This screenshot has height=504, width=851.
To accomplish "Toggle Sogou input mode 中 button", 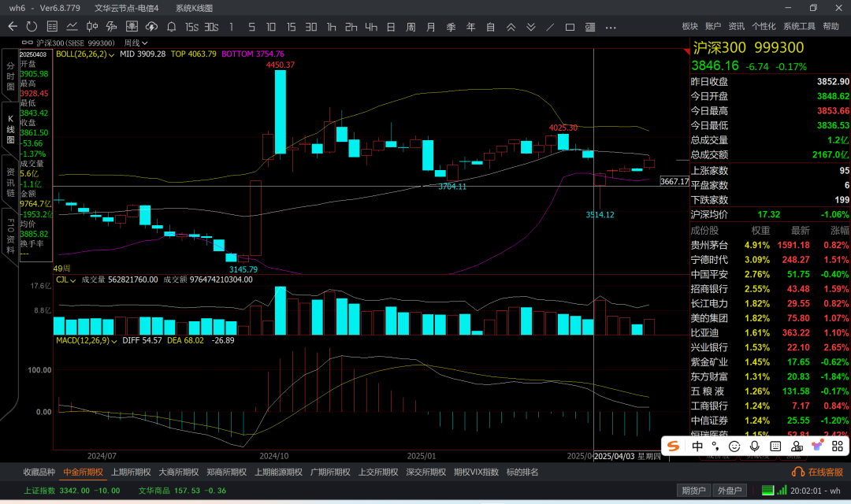I will pyautogui.click(x=697, y=447).
